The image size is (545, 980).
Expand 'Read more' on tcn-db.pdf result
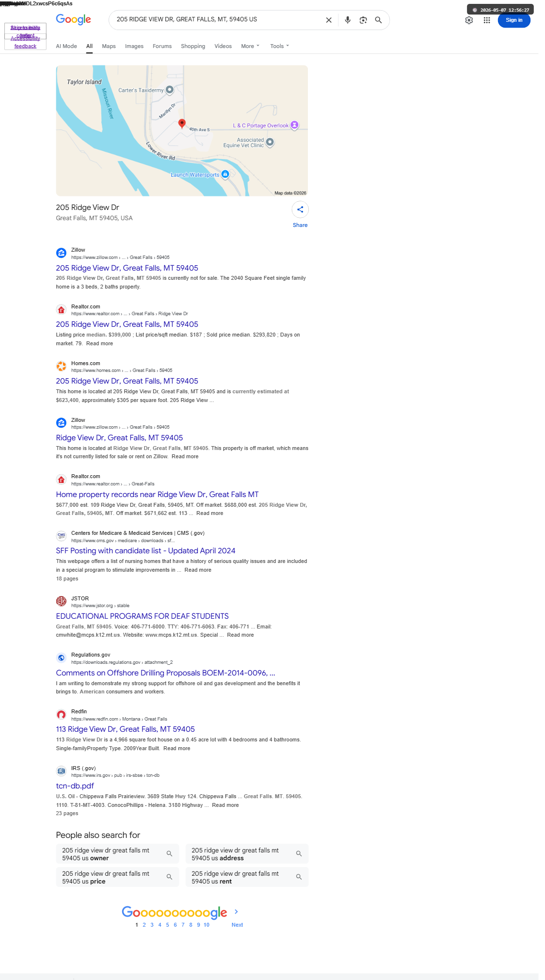pyautogui.click(x=225, y=805)
